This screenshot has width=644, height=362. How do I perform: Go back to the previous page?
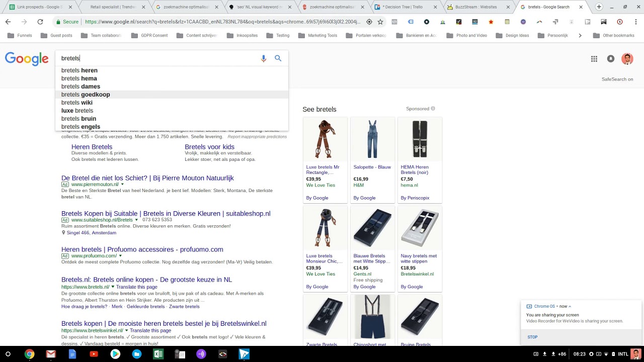(8, 22)
